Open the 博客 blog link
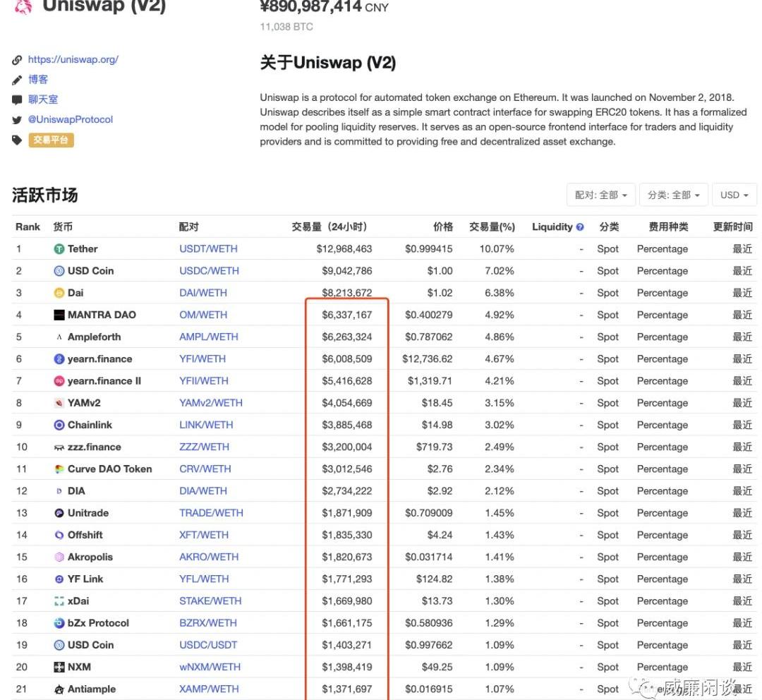 pos(38,80)
